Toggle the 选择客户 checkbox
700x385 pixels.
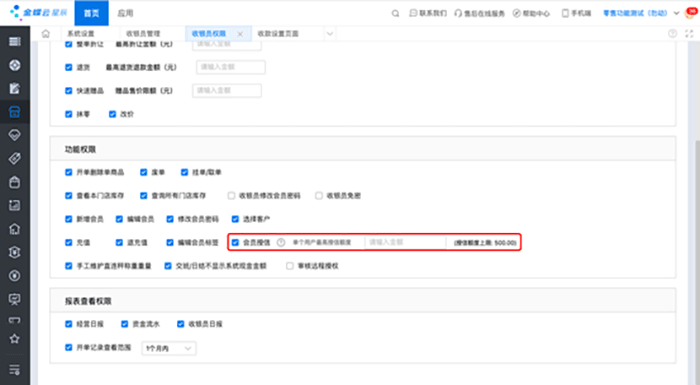click(x=235, y=219)
